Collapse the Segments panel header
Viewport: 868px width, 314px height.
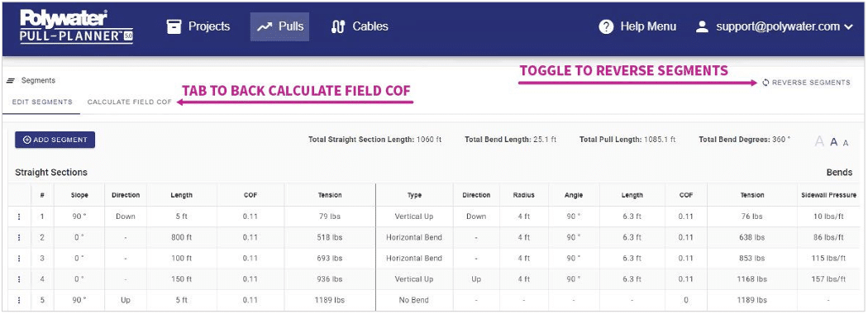pyautogui.click(x=31, y=80)
